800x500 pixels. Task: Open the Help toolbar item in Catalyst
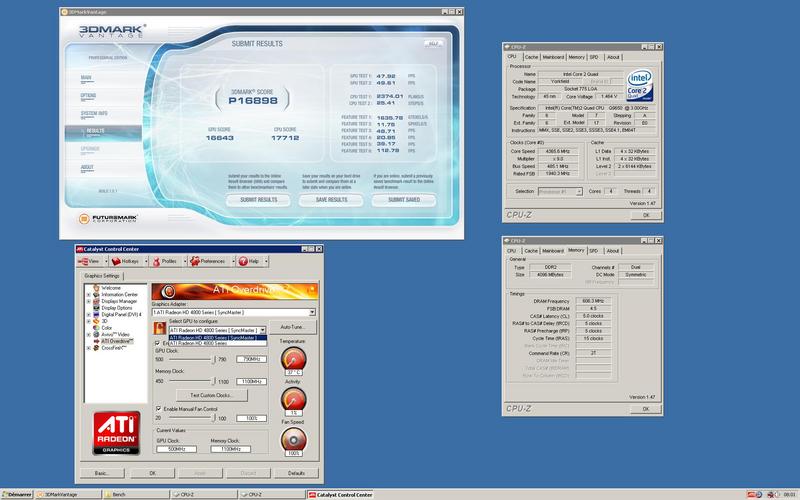coord(249,261)
